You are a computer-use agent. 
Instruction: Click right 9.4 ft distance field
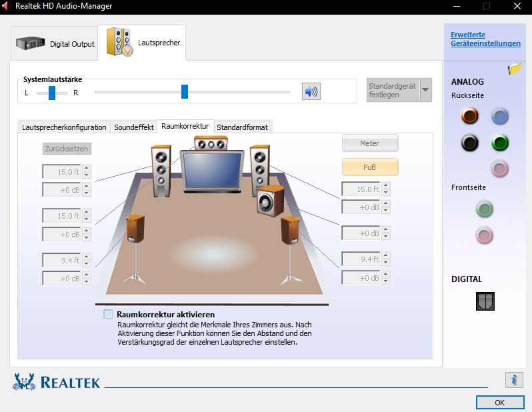pos(361,259)
